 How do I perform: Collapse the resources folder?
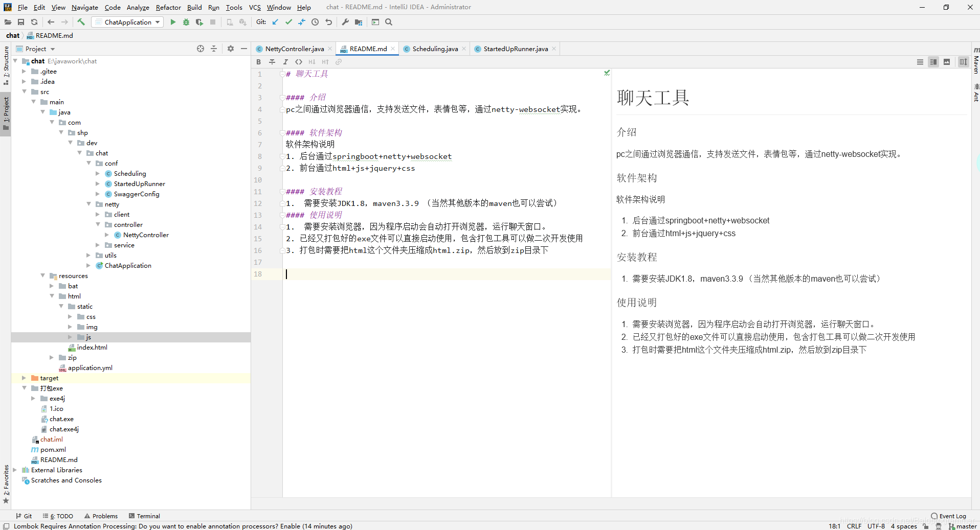[x=43, y=275]
